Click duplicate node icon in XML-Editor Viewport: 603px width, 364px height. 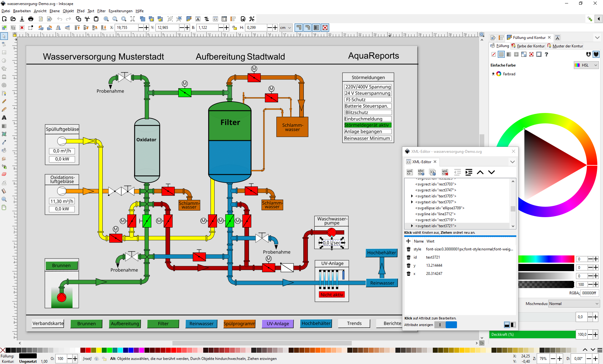(433, 172)
